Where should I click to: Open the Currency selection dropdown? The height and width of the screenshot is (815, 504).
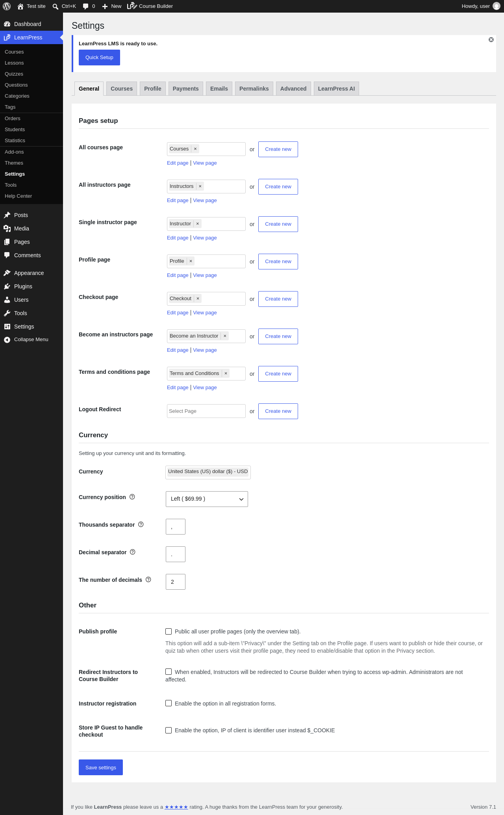208,472
